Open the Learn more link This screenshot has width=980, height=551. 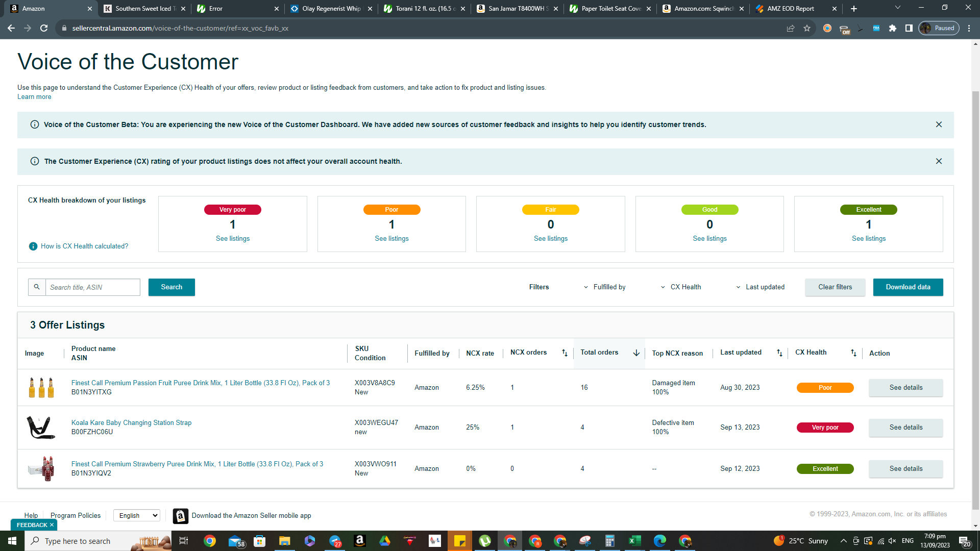34,97
